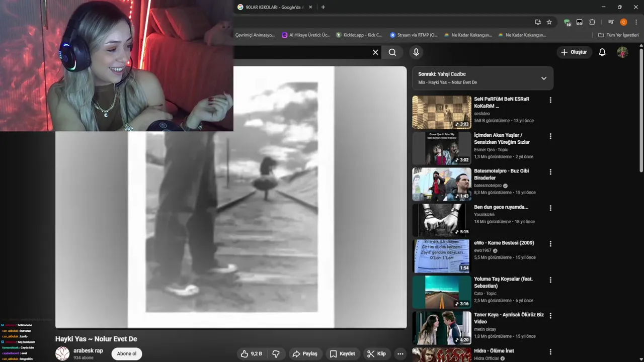Click the Abone ol subscribe button
Viewport: 644px width, 362px height.
[x=127, y=354]
